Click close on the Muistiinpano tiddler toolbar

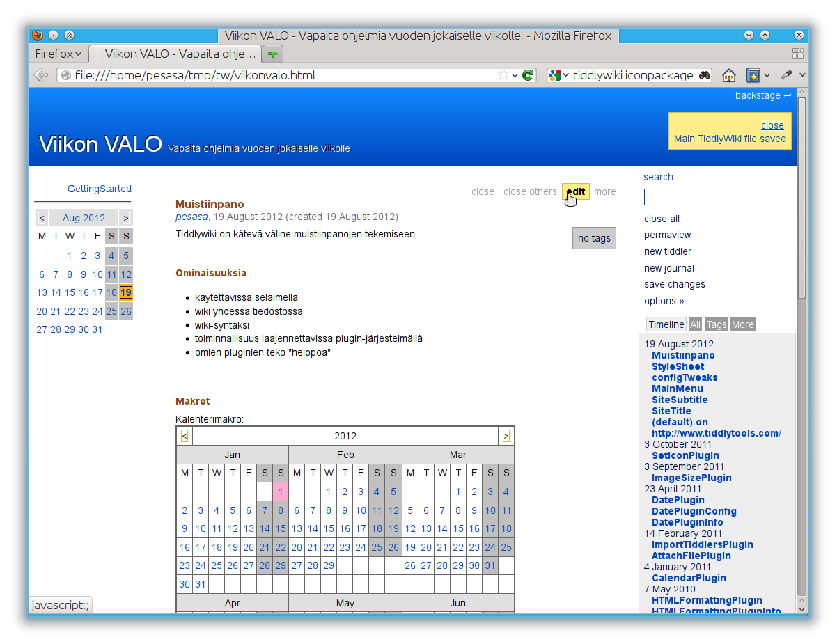pyautogui.click(x=483, y=191)
